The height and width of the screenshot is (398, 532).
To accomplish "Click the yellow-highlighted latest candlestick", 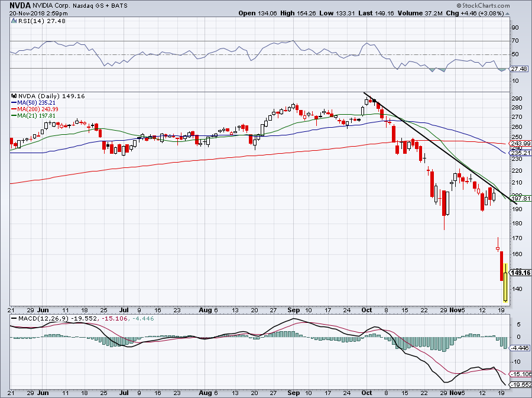I will (505, 283).
